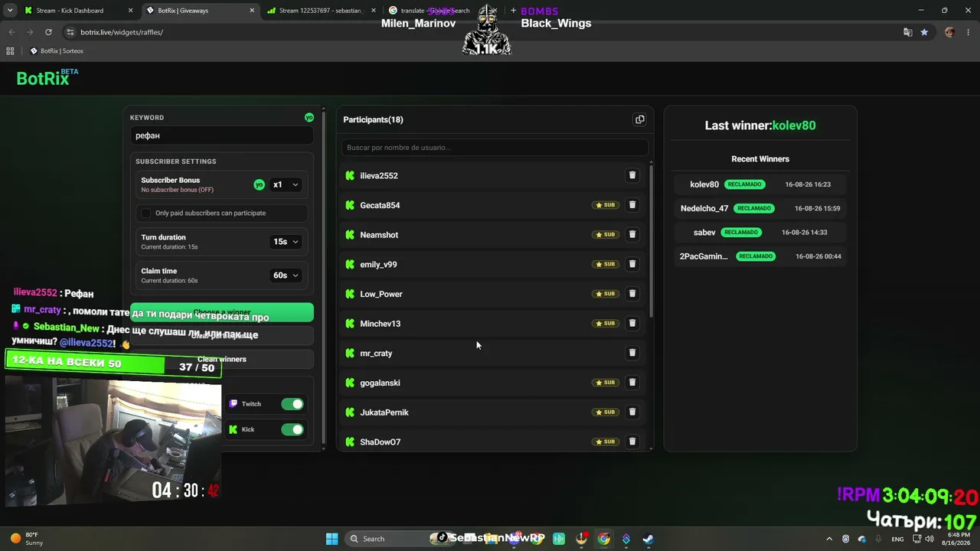This screenshot has height=551, width=980.
Task: Click recent winner 'sabev'
Action: (x=704, y=232)
